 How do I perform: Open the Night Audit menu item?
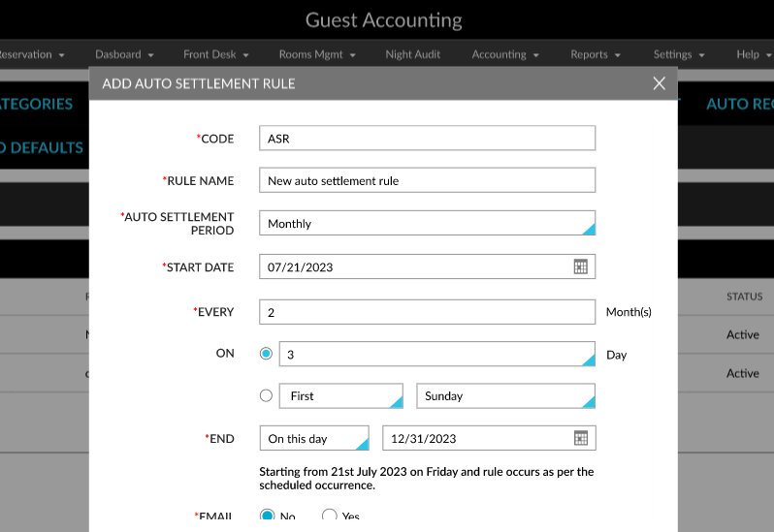(x=412, y=54)
